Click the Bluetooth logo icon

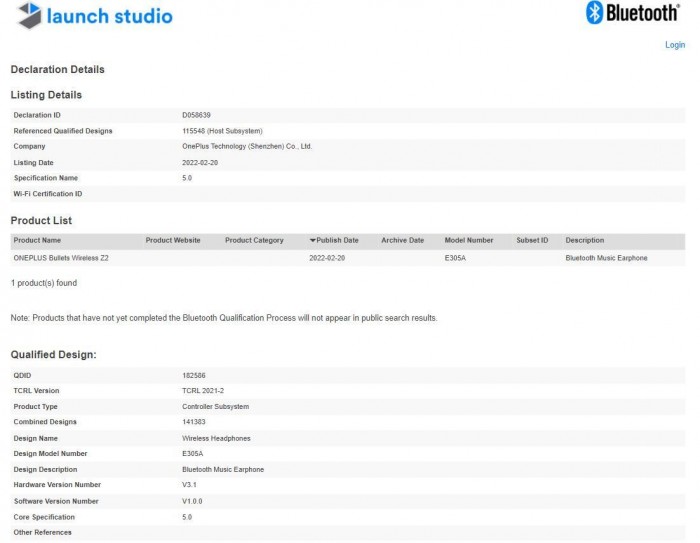[595, 13]
